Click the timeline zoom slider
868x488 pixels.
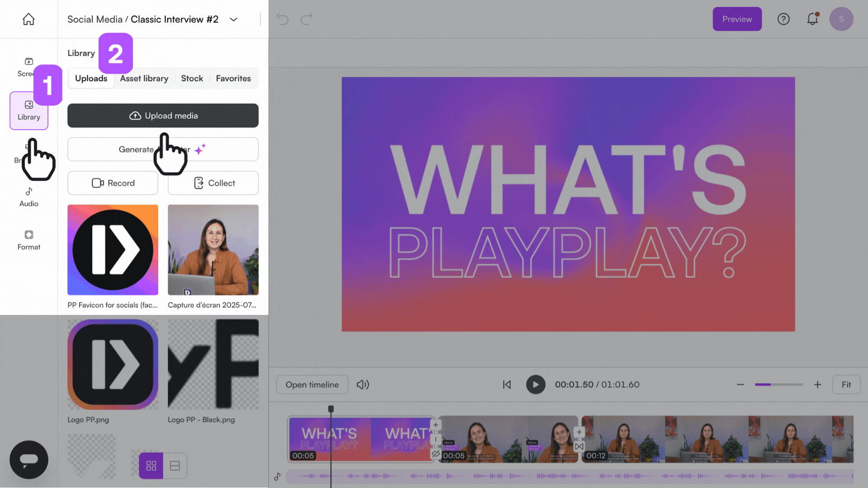pyautogui.click(x=778, y=385)
